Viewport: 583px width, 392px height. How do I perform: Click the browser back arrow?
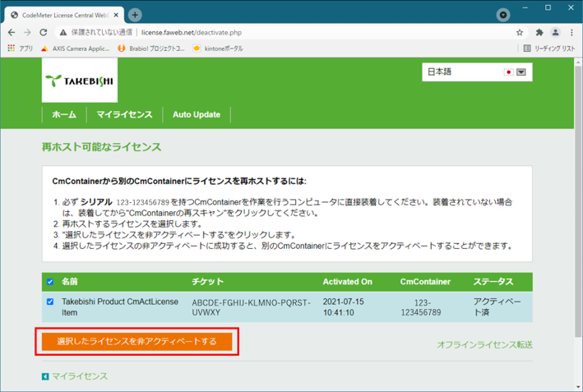12,33
